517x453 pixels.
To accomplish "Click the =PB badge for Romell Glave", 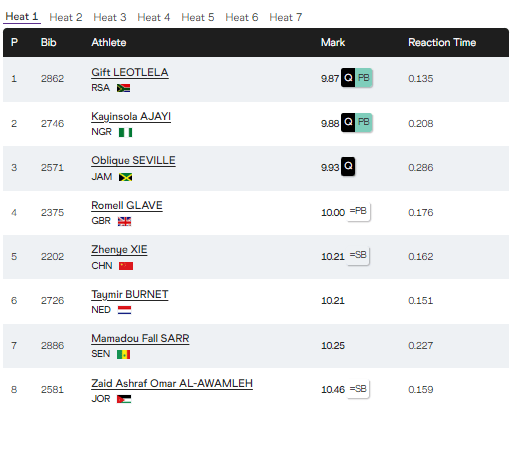I will pos(358,212).
